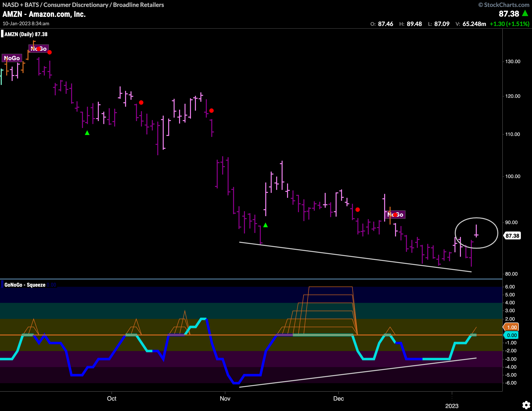
Task: Click the red dot marker in early December
Action: click(358, 210)
